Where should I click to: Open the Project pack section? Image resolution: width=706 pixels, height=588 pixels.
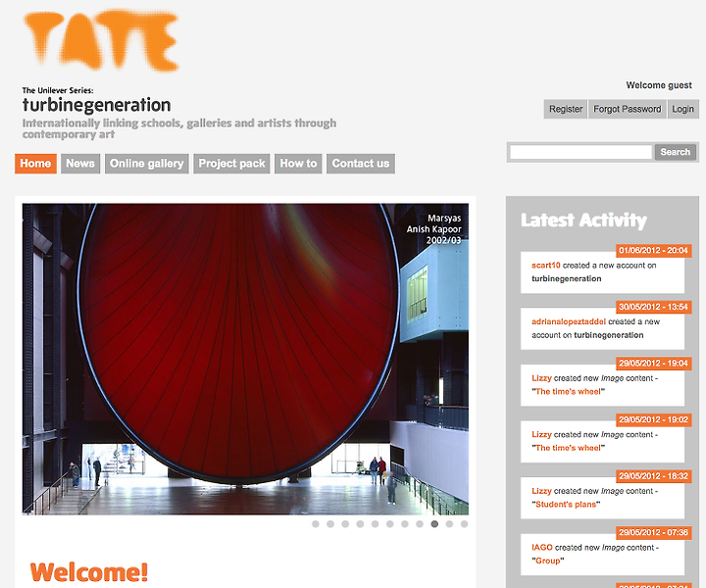coord(231,164)
